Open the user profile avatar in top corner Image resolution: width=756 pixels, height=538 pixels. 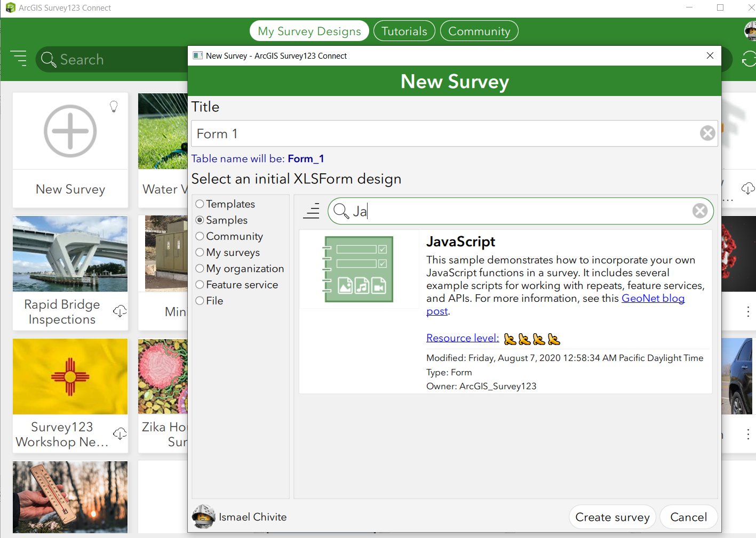748,30
